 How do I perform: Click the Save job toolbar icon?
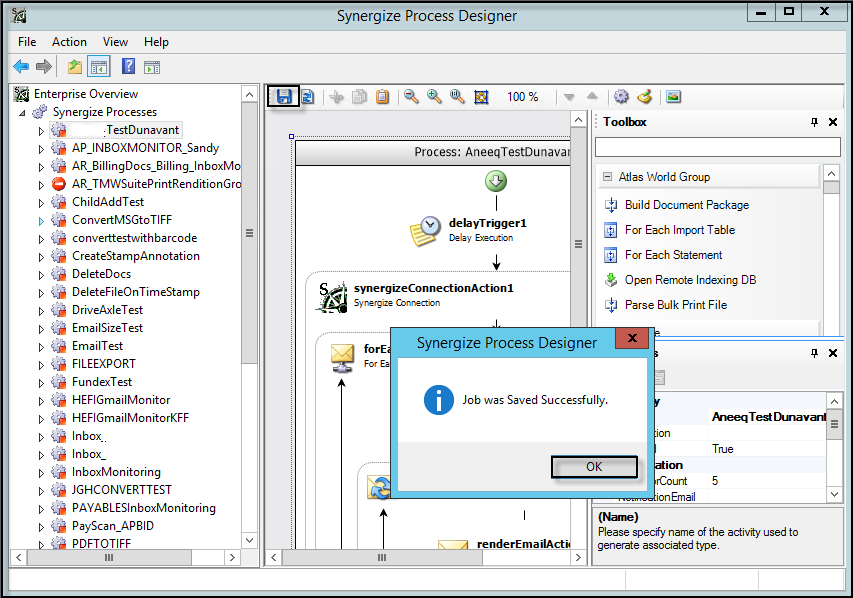point(283,97)
